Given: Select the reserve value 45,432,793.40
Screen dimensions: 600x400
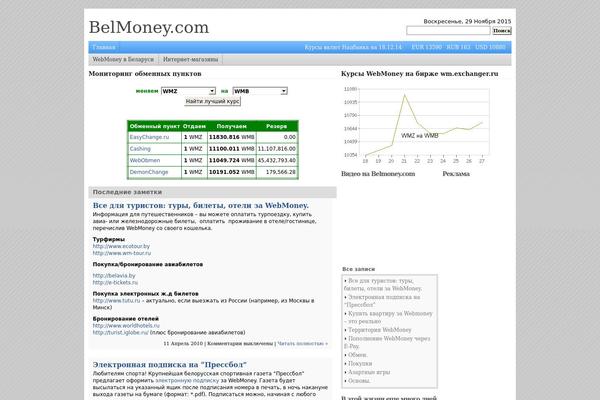Looking at the screenshot, I should pyautogui.click(x=277, y=160).
